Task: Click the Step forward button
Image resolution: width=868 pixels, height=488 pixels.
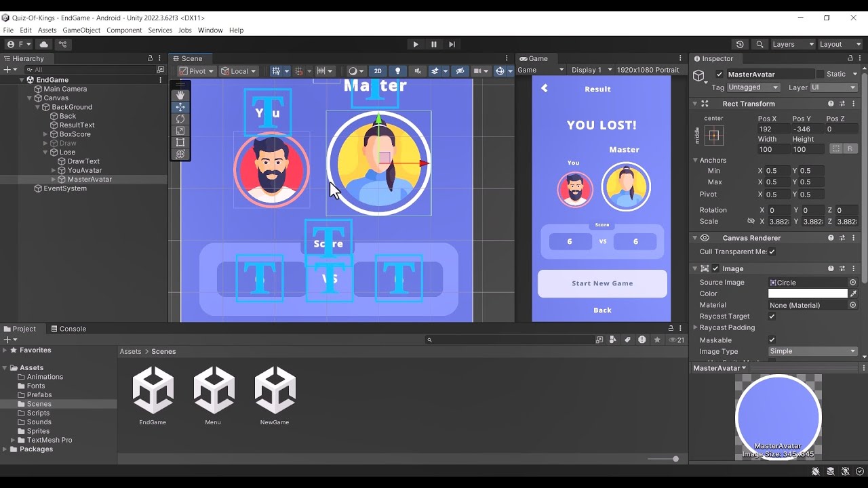Action: pyautogui.click(x=452, y=44)
